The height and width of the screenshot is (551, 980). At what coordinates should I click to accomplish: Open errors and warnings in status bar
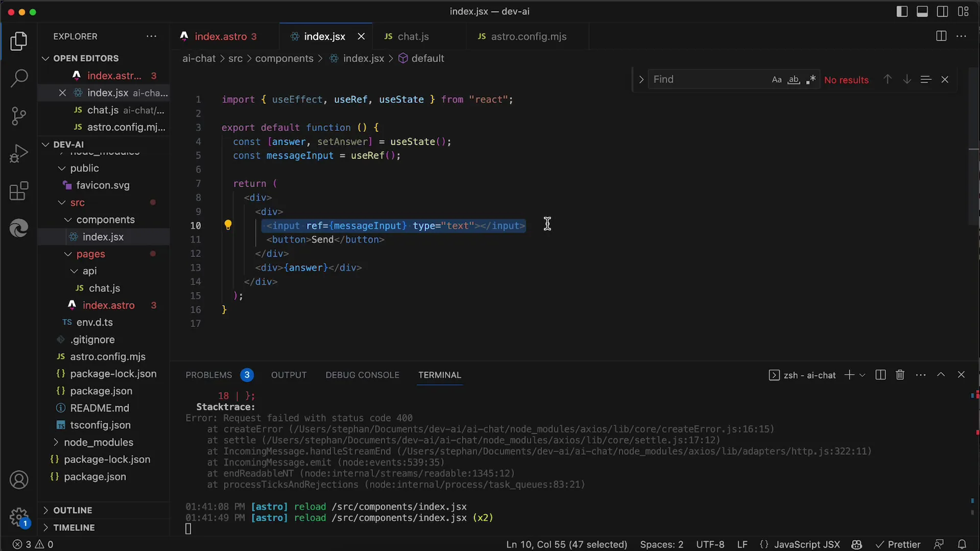pyautogui.click(x=33, y=544)
